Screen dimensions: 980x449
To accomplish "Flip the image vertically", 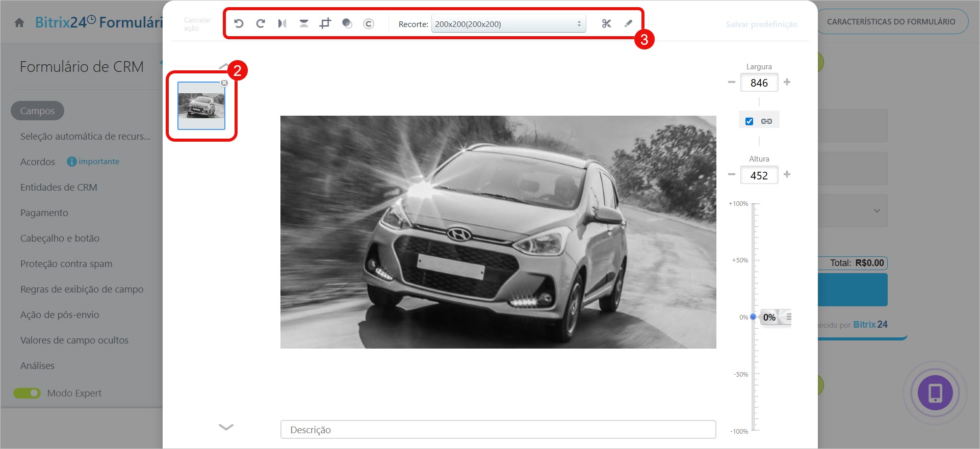I will (304, 23).
